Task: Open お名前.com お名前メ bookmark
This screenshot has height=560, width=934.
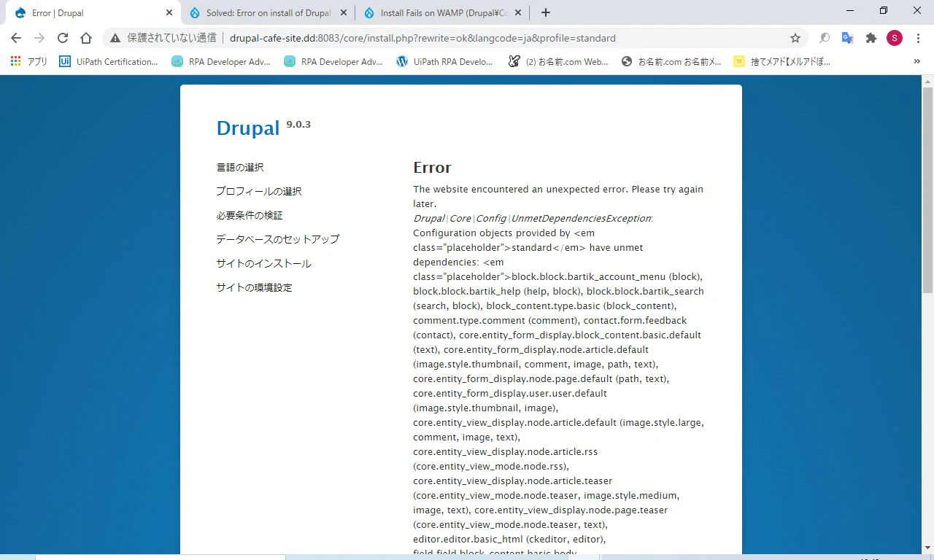Action: pyautogui.click(x=672, y=62)
